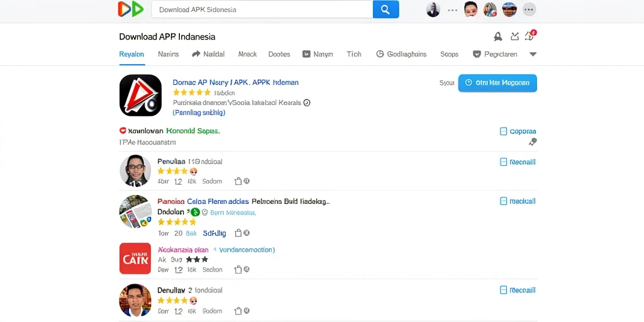The image size is (644, 322).
Task: Click the pin icon below Coporan
Action: pos(533,142)
